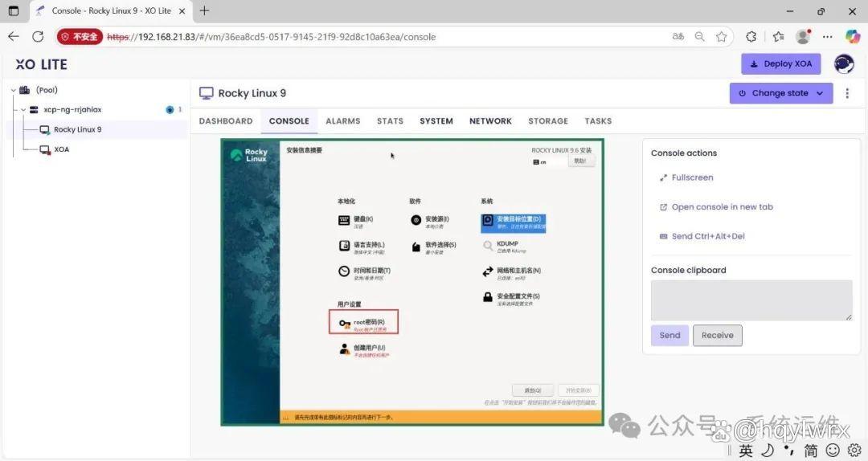Open the user account avatar menu
The height and width of the screenshot is (461, 868).
coord(844,64)
